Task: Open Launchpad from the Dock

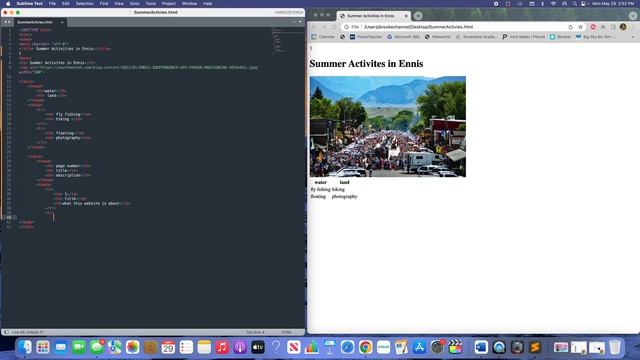Action: pos(43,347)
